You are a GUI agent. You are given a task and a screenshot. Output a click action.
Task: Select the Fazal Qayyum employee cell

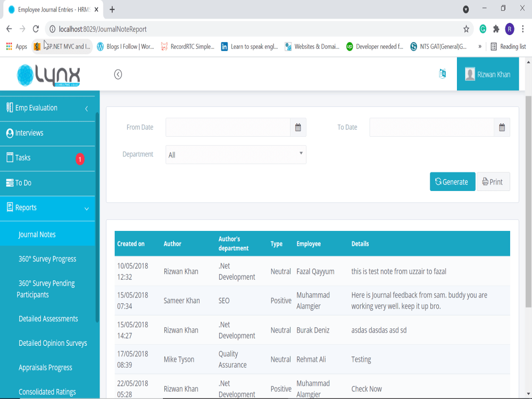[x=315, y=271]
